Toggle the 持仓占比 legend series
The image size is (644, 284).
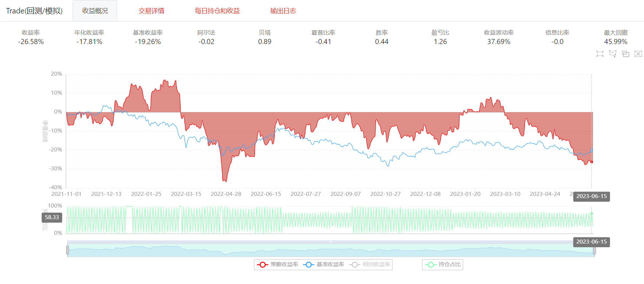(443, 264)
